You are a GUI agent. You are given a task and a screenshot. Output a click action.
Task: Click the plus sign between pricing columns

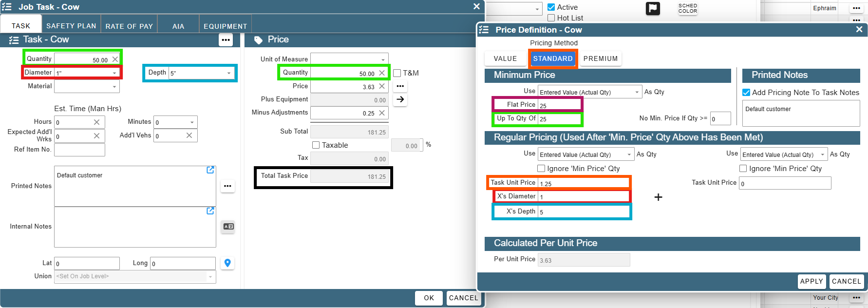click(658, 197)
